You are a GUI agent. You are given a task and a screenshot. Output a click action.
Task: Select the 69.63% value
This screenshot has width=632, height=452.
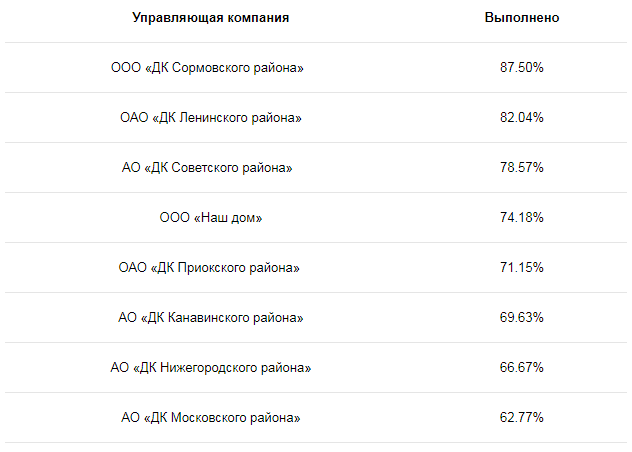tap(522, 317)
